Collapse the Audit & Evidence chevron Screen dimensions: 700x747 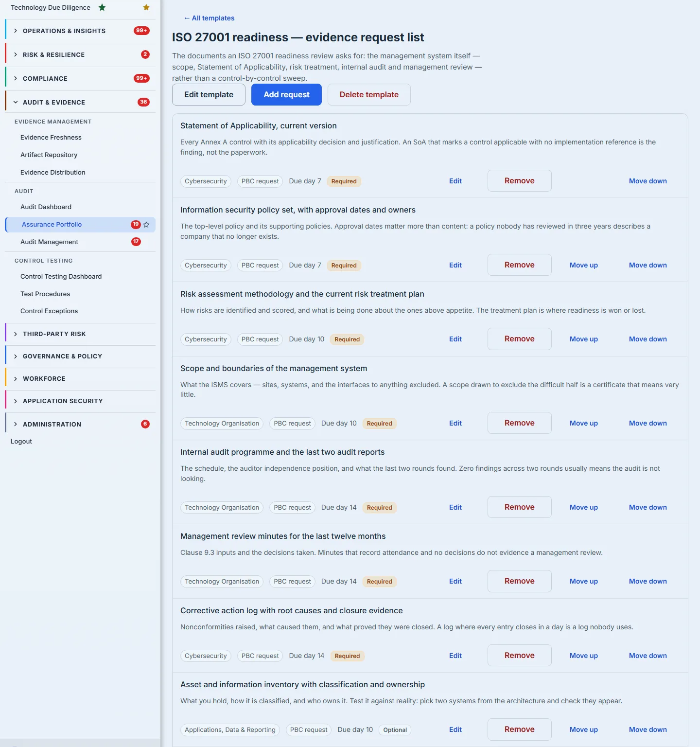click(16, 102)
